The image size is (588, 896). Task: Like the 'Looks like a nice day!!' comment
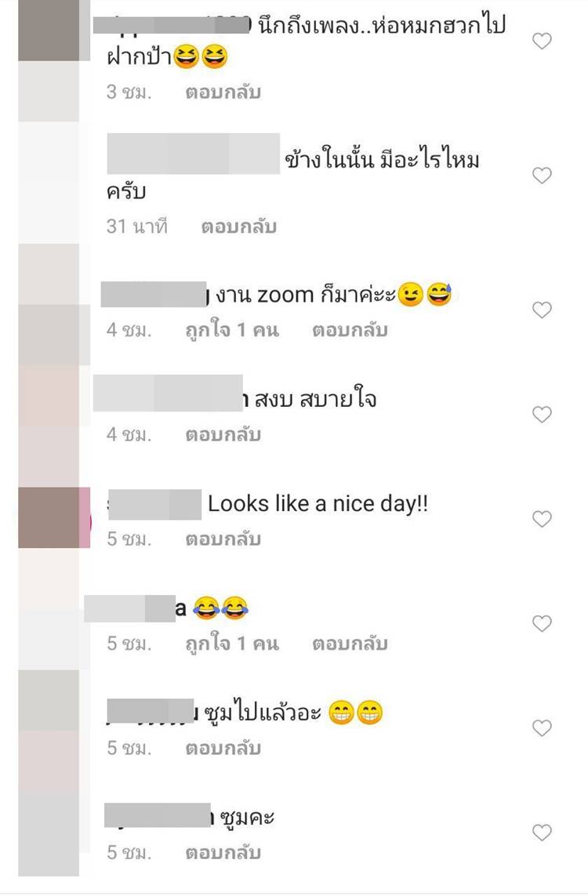[x=542, y=519]
